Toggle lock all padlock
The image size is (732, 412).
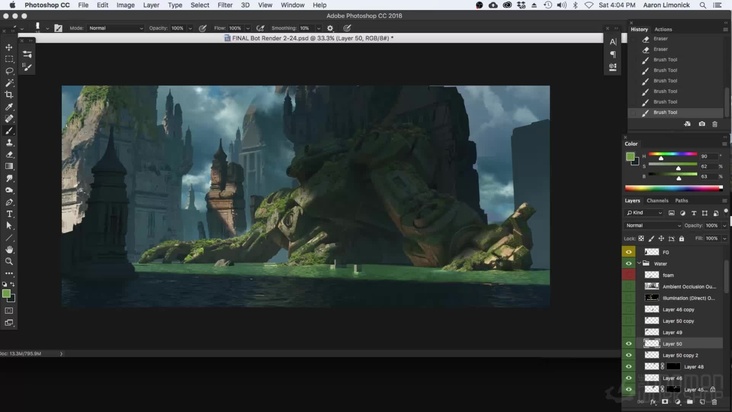click(x=682, y=238)
